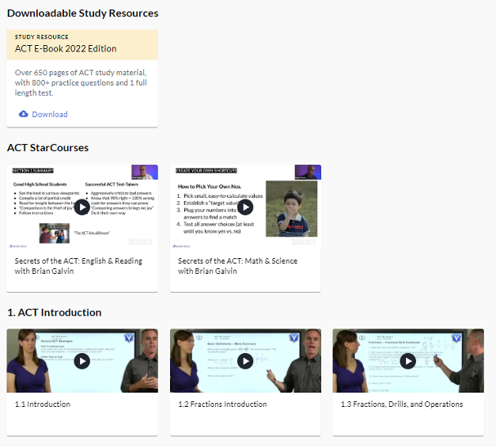Viewport: 496px width, 448px height.
Task: Open 'Secrets of the ACT: Math & Science' title
Action: pos(237,266)
